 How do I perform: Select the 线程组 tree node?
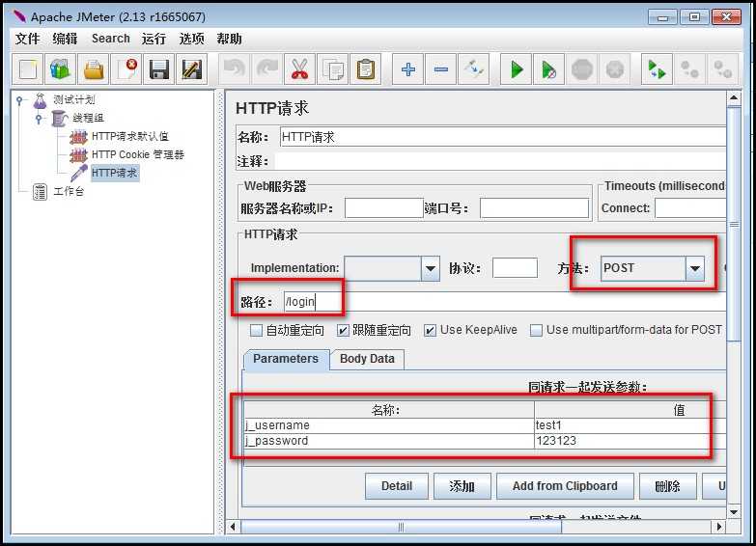tap(88, 118)
